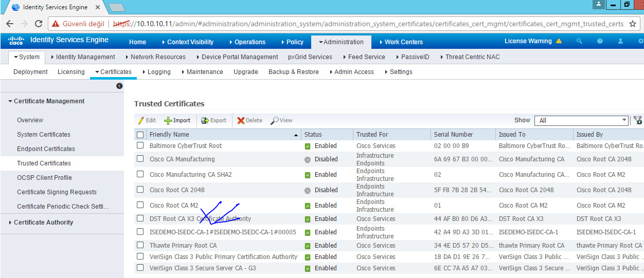Click the browser address bar URL
Viewport: 644px width, 278px height.
click(368, 24)
